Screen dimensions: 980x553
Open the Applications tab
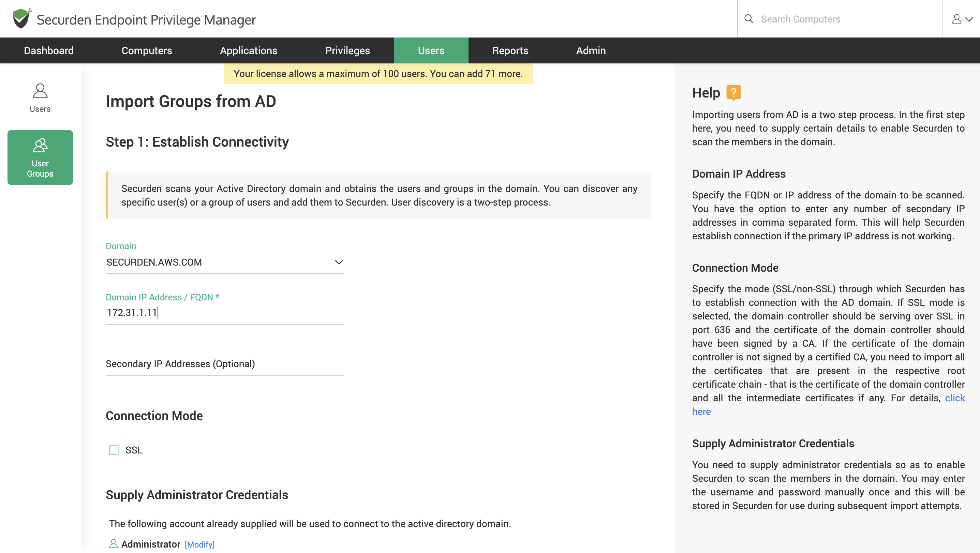(x=249, y=50)
